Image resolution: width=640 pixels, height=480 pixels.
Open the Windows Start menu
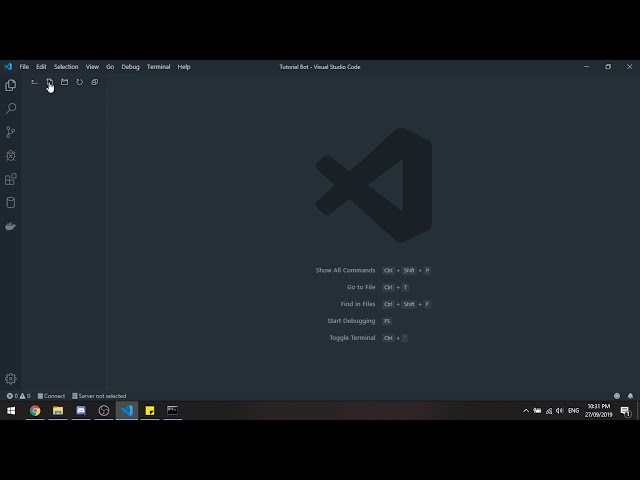point(11,411)
